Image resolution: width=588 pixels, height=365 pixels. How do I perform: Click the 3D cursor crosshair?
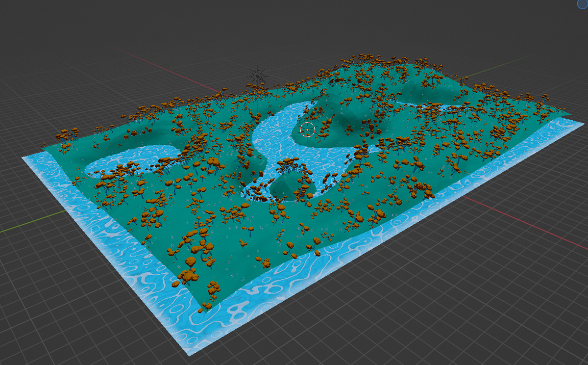click(307, 130)
